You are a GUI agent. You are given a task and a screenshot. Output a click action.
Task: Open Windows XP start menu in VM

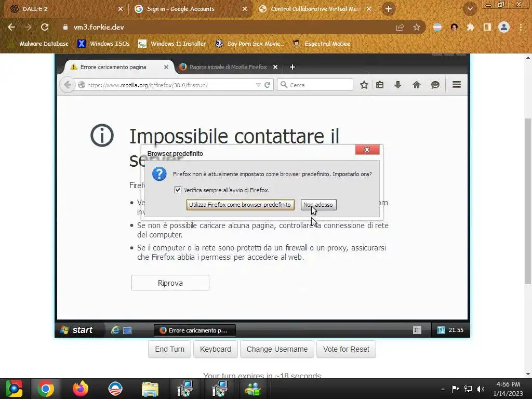pos(76,330)
